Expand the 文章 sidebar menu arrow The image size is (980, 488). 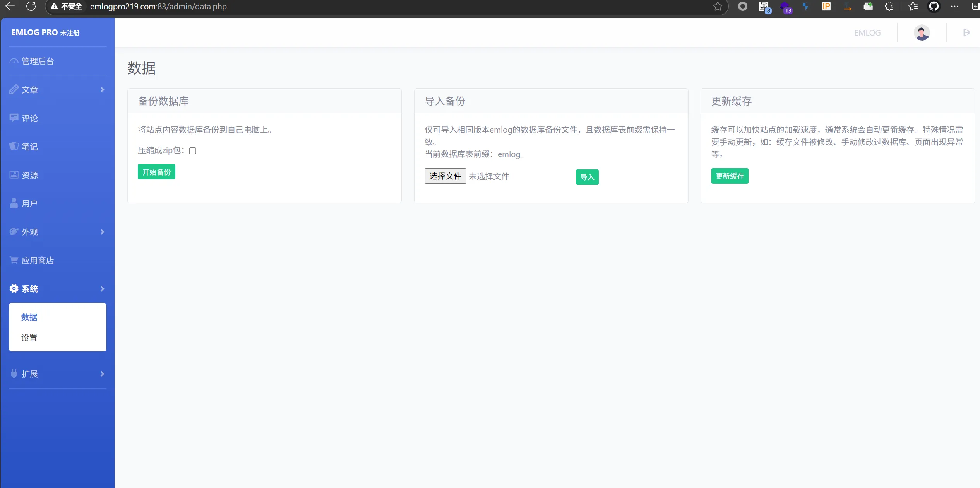(x=102, y=90)
